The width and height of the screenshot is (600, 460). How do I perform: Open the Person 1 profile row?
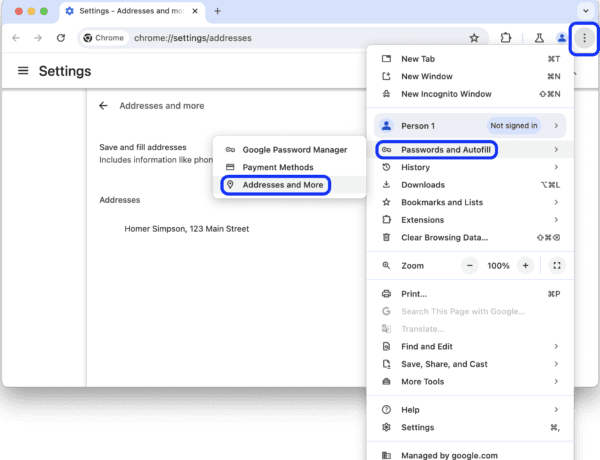click(x=470, y=126)
